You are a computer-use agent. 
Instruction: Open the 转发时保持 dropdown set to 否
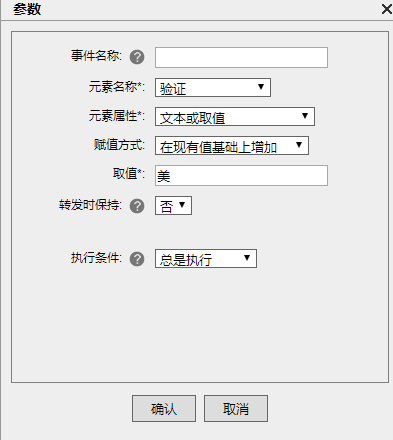[173, 205]
